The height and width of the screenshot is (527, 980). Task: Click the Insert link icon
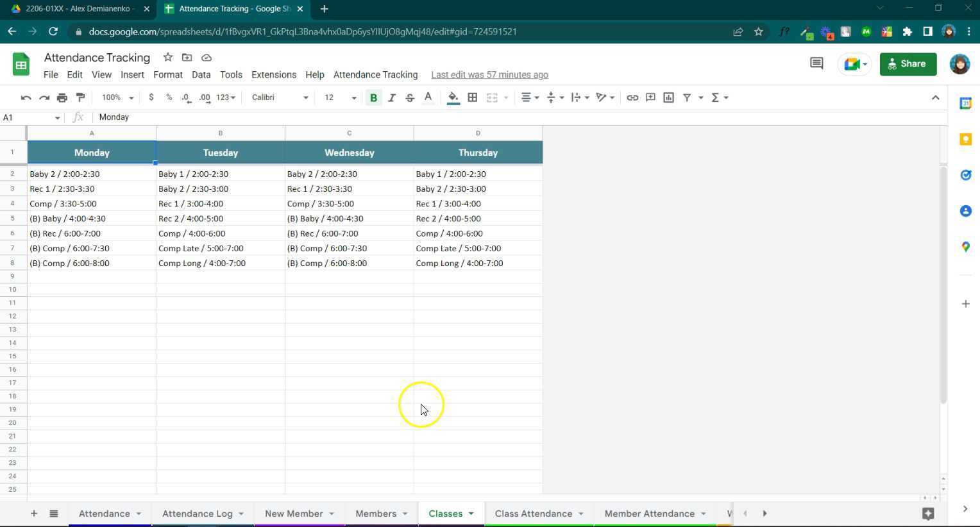pos(632,97)
